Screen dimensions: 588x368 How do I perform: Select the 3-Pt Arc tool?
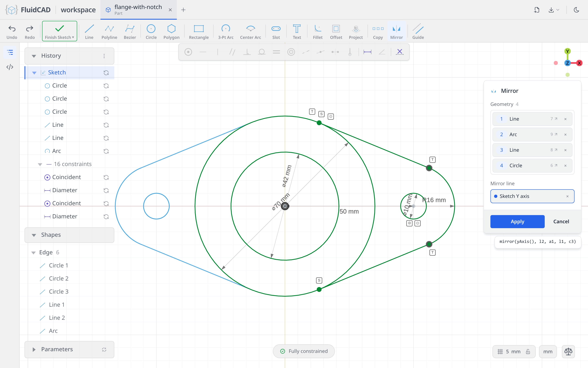point(226,32)
